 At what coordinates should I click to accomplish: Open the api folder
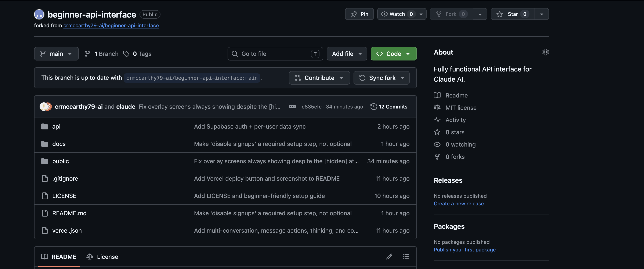[56, 126]
